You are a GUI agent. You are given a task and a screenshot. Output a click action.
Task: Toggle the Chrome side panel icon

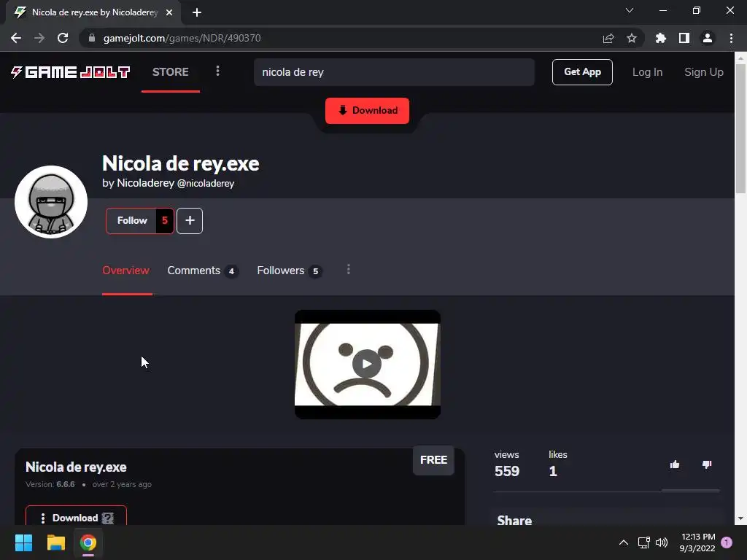pos(684,38)
